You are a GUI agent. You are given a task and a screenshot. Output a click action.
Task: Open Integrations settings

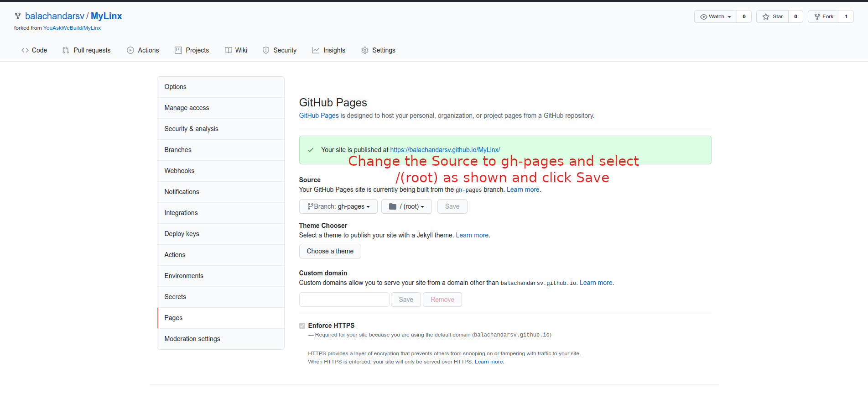pos(221,213)
